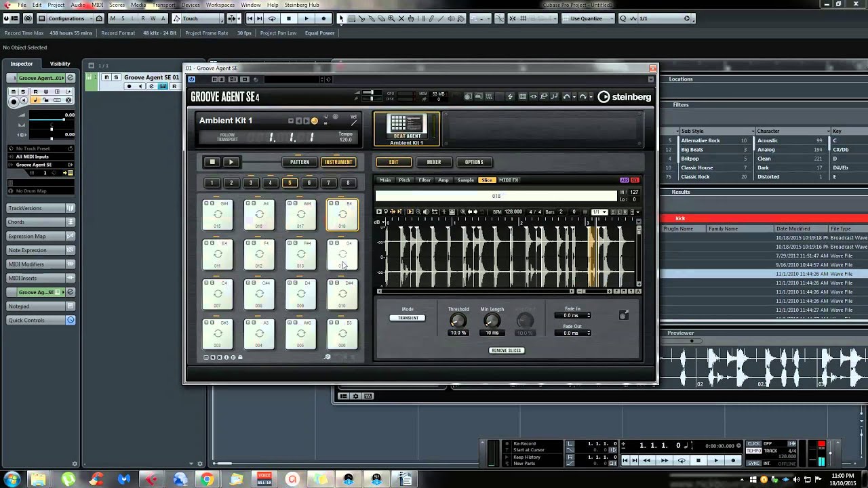
Task: Switch to the Sample editor tab
Action: click(x=466, y=180)
